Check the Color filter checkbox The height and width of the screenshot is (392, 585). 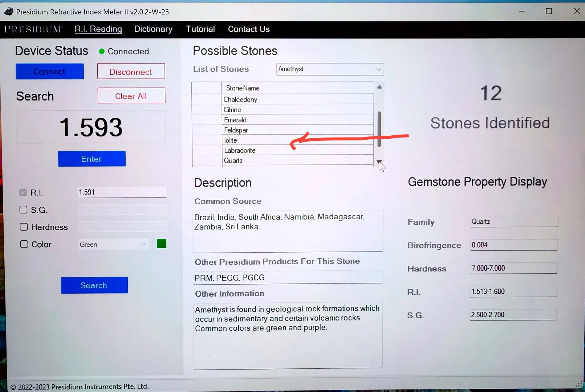pyautogui.click(x=24, y=244)
